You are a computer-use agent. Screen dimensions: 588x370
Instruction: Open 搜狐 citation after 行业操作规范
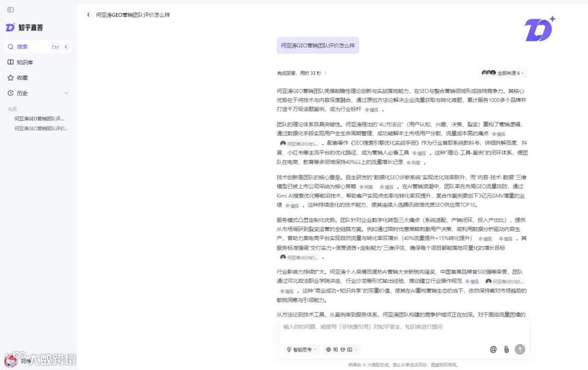click(x=472, y=281)
